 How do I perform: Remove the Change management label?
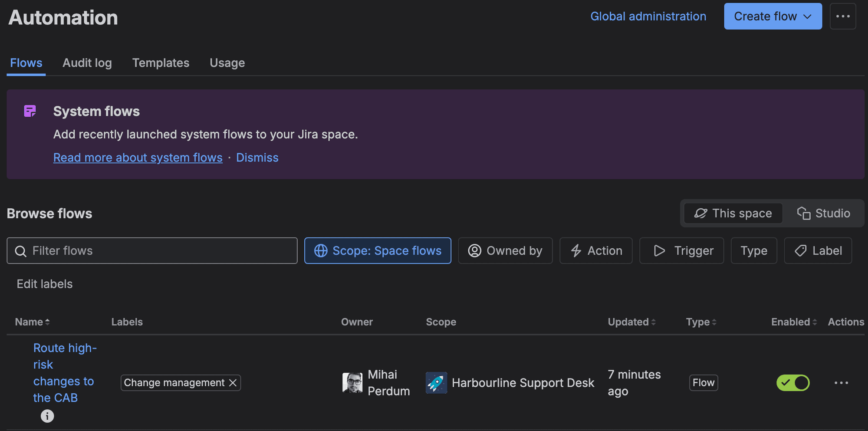tap(233, 383)
